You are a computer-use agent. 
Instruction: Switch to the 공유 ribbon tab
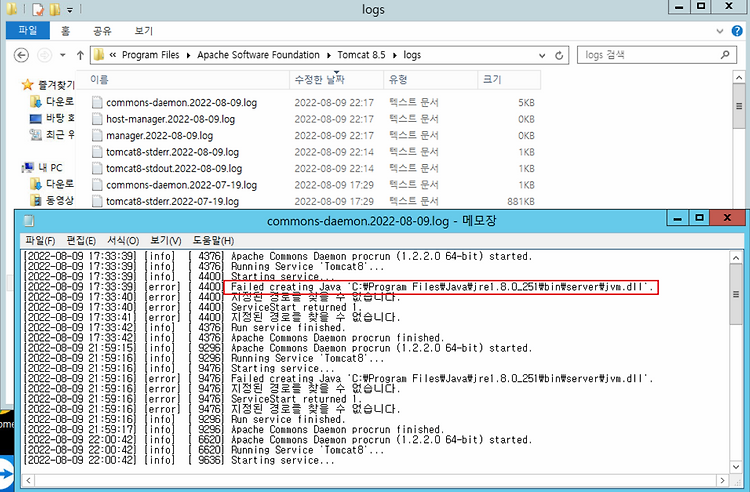click(x=102, y=31)
